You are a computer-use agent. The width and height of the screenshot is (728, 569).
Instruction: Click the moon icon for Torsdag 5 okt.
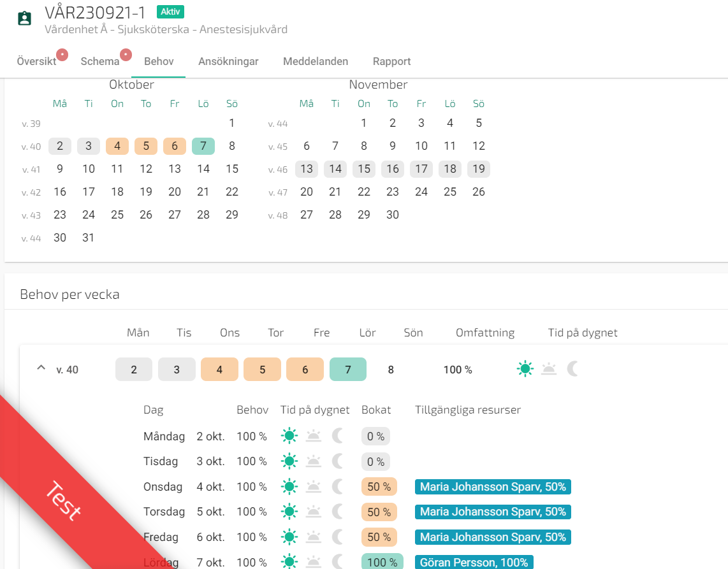pyautogui.click(x=337, y=512)
